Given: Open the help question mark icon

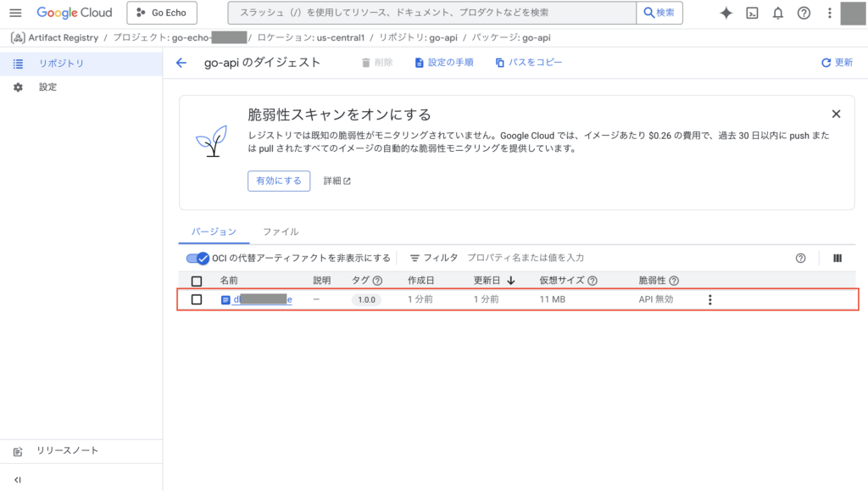Looking at the screenshot, I should tap(804, 13).
